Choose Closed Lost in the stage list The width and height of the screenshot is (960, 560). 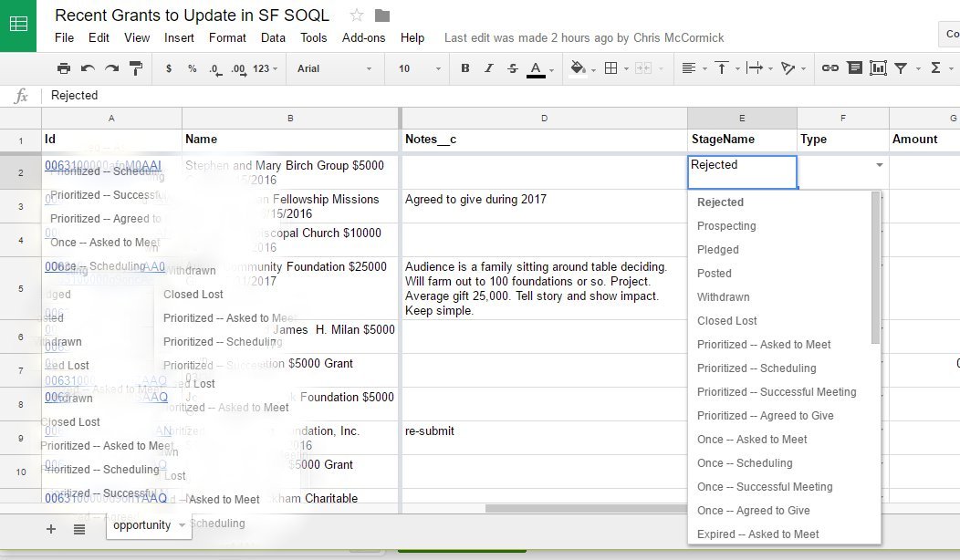(726, 321)
